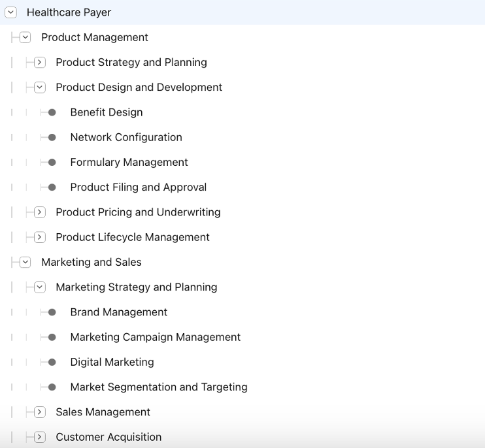
Task: Expand Product Lifecycle Management chevron
Action: (40, 237)
